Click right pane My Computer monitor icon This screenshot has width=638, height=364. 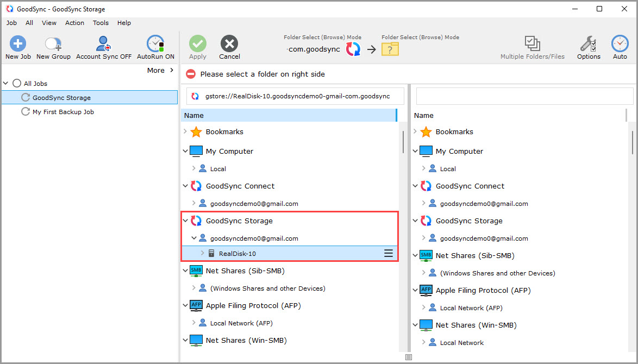(x=426, y=151)
